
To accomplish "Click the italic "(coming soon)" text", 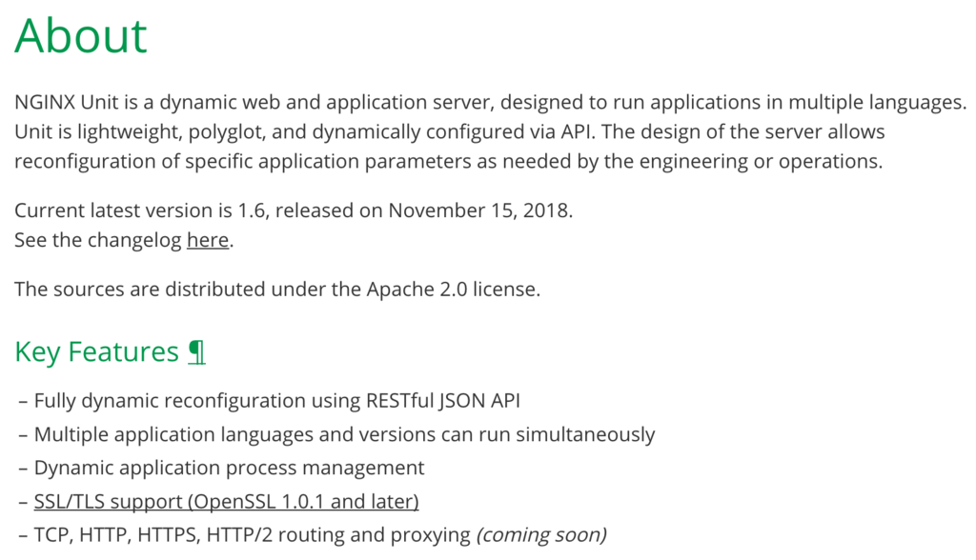I will tap(541, 535).
